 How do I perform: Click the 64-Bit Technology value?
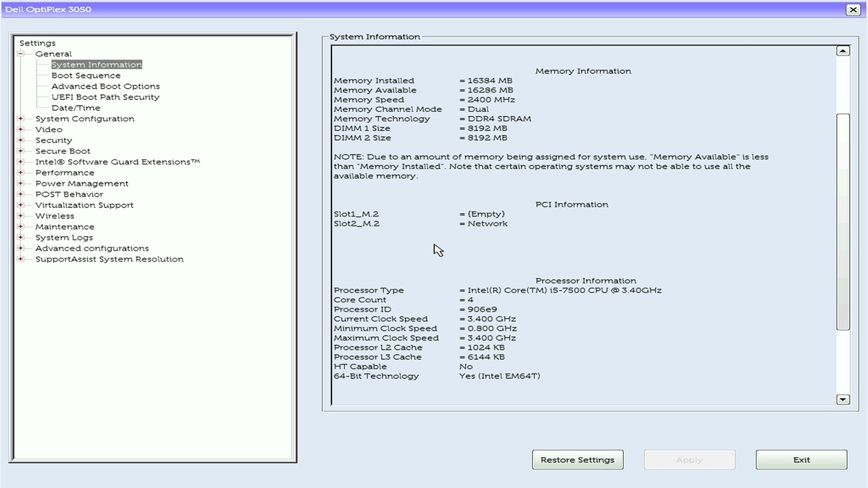pos(500,375)
